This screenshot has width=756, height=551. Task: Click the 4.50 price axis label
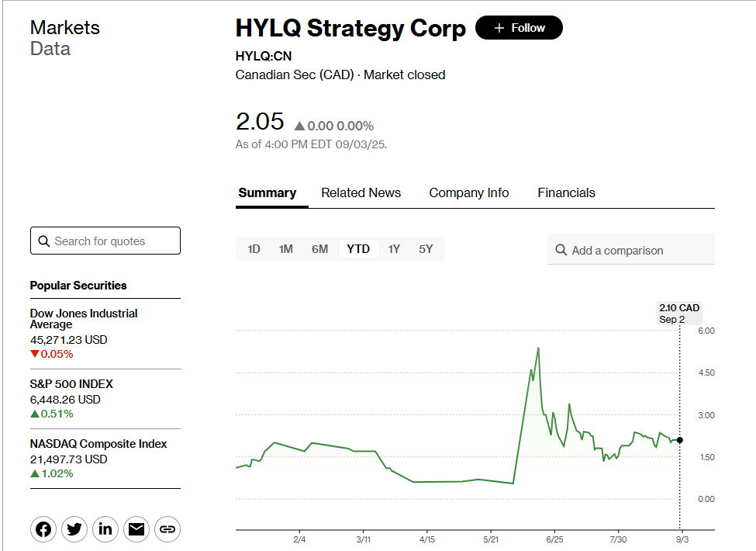[x=706, y=373]
